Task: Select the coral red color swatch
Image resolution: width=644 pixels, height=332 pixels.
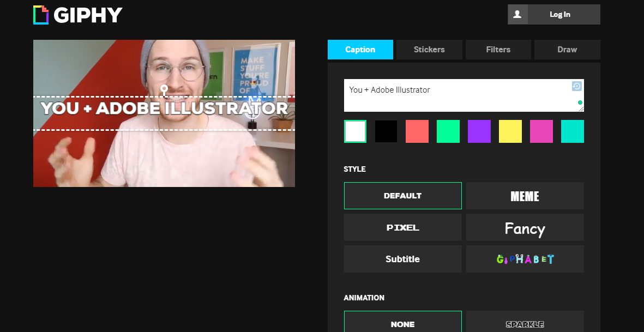Action: (x=417, y=131)
